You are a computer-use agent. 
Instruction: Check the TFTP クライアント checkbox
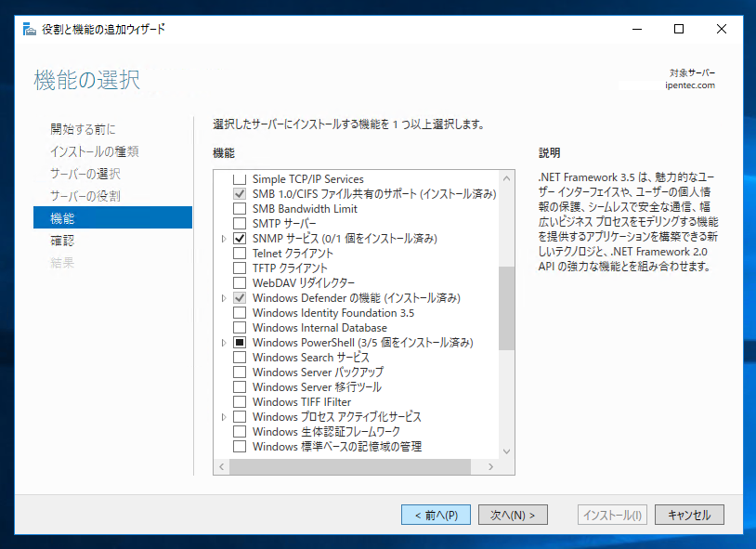click(240, 268)
